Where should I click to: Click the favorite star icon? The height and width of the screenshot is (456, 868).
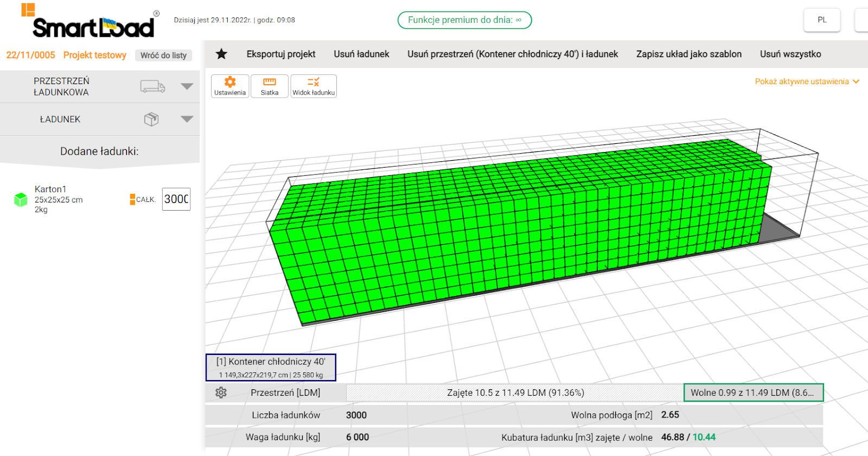pyautogui.click(x=221, y=54)
